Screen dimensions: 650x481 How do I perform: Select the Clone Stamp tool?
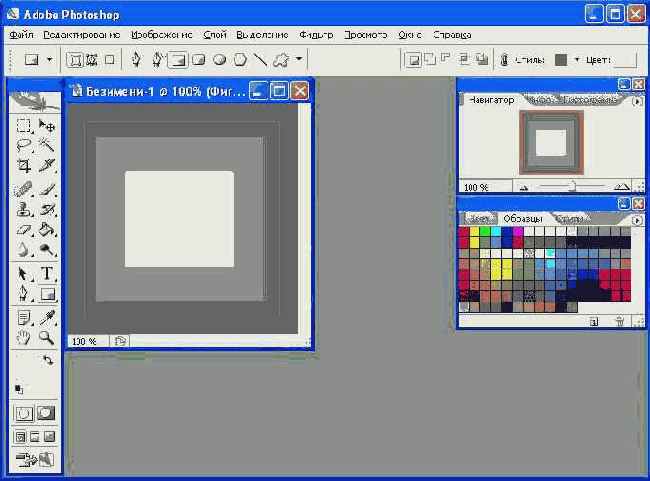23,209
